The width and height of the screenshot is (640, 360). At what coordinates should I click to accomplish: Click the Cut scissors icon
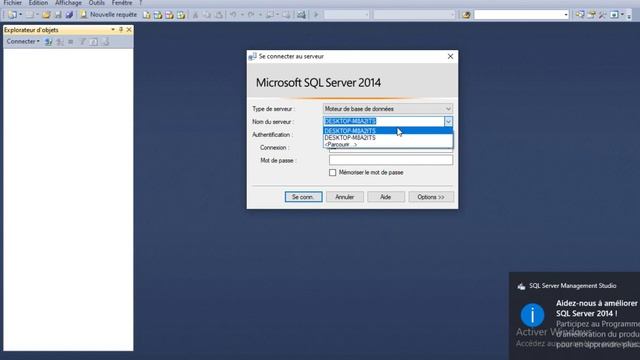point(196,15)
